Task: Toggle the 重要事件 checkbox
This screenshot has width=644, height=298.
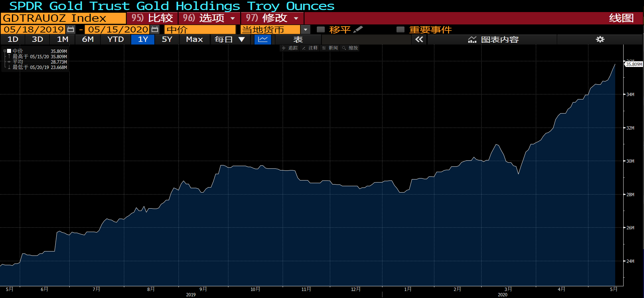Action: (401, 29)
